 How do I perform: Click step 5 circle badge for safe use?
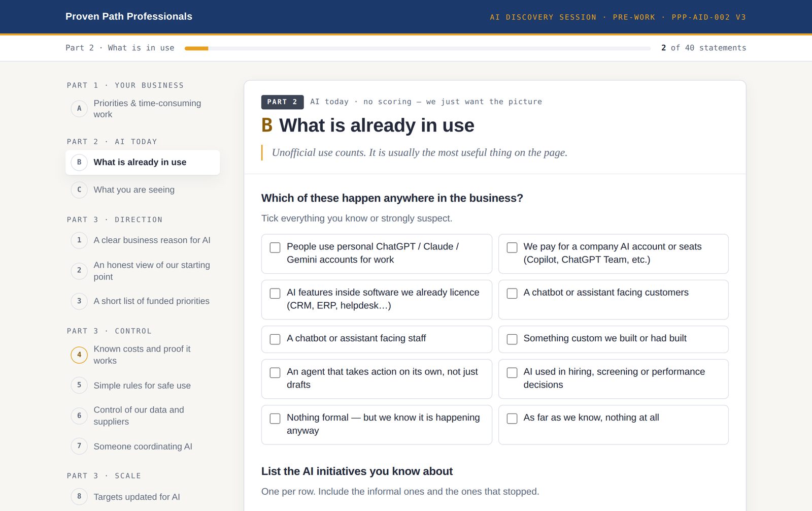coord(79,385)
